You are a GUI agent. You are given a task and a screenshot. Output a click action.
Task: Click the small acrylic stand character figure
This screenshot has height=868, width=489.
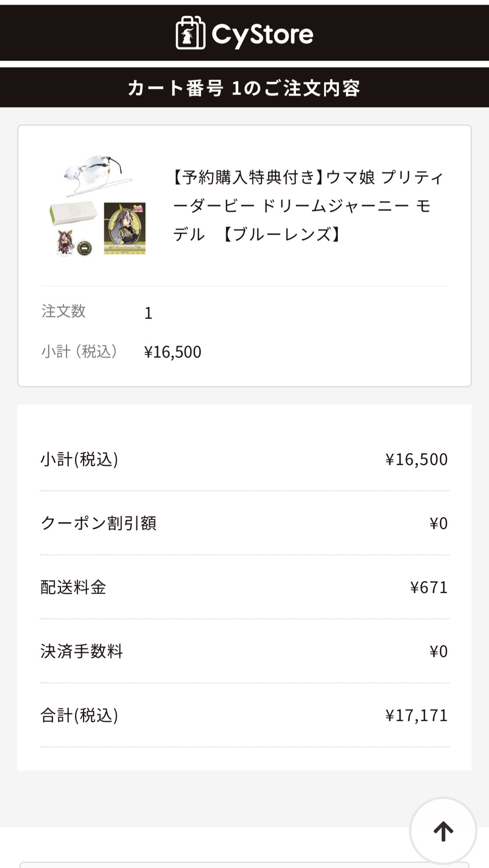pyautogui.click(x=66, y=242)
